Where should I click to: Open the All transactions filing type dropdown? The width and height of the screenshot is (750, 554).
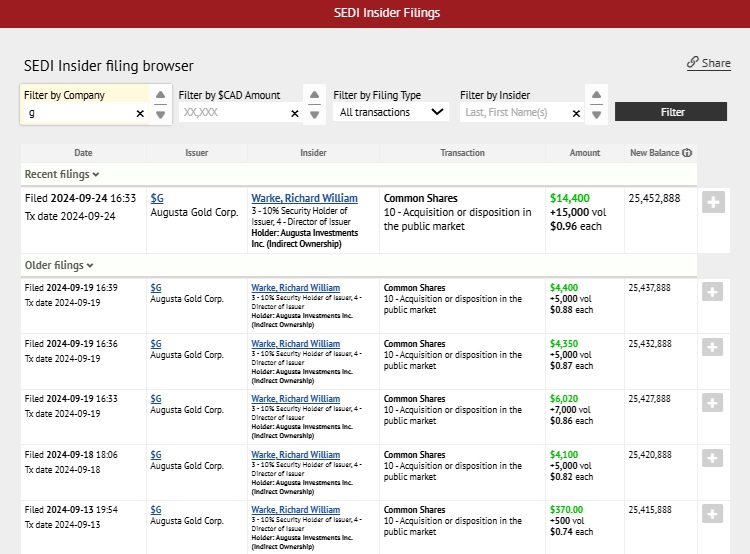coord(391,112)
